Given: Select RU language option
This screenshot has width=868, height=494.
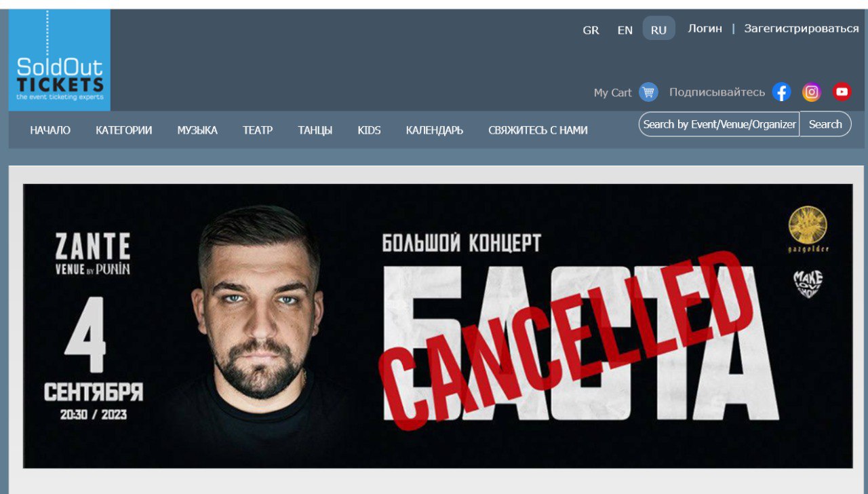Looking at the screenshot, I should point(658,29).
